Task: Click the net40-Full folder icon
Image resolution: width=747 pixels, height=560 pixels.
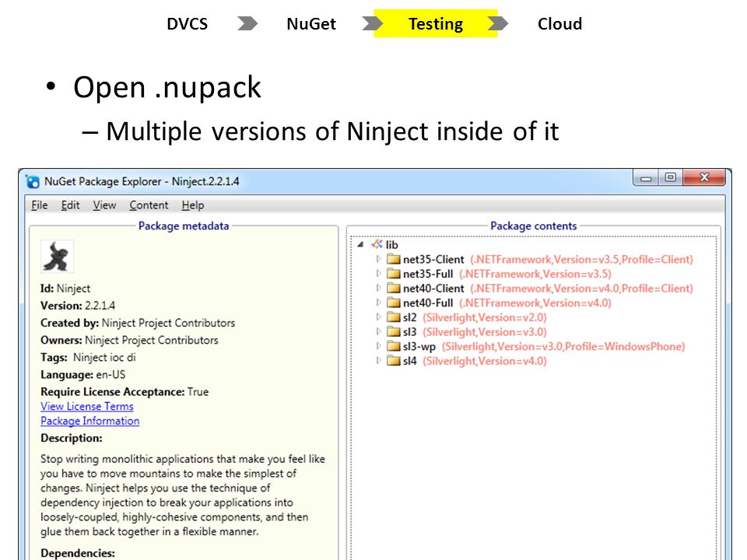Action: click(x=393, y=303)
